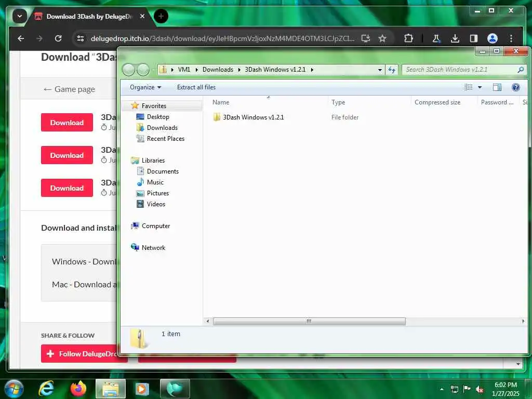The width and height of the screenshot is (532, 399).
Task: Toggle the preview pane icon
Action: (x=497, y=87)
